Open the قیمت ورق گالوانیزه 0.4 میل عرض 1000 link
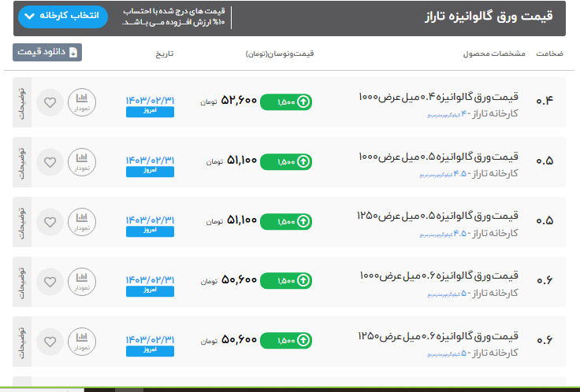This screenshot has height=392, width=580. [x=438, y=97]
